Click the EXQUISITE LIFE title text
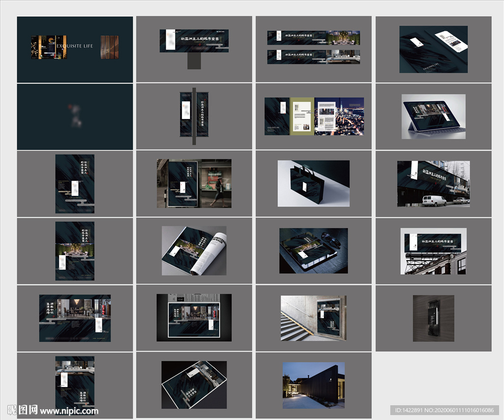 [75, 46]
